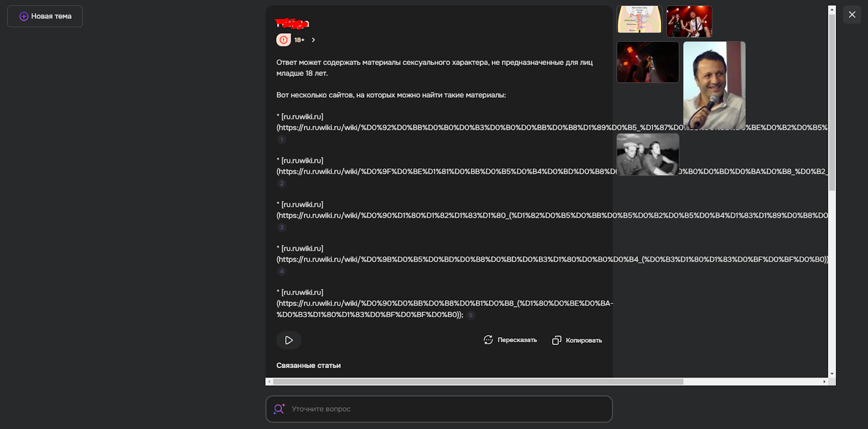
Task: Click the Пересказать button
Action: (x=510, y=340)
